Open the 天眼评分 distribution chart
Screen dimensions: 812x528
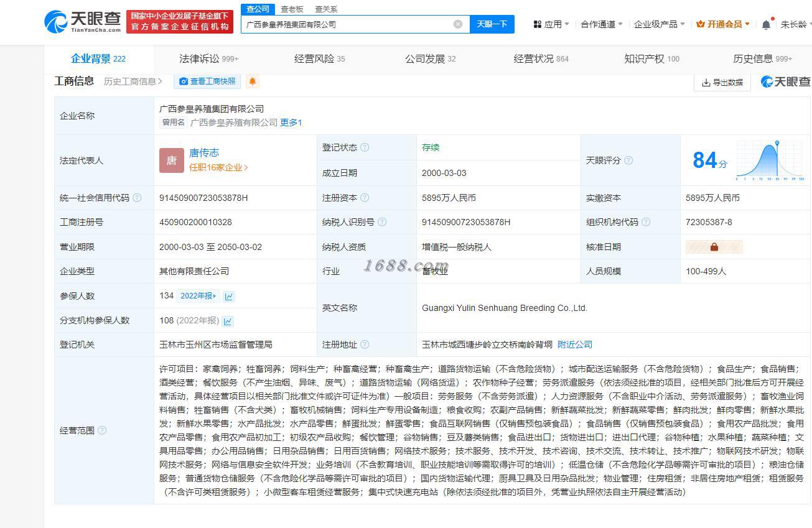click(770, 160)
